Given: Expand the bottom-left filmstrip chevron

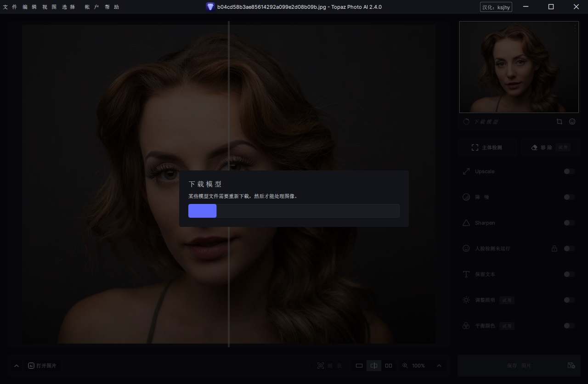Looking at the screenshot, I should coord(17,366).
